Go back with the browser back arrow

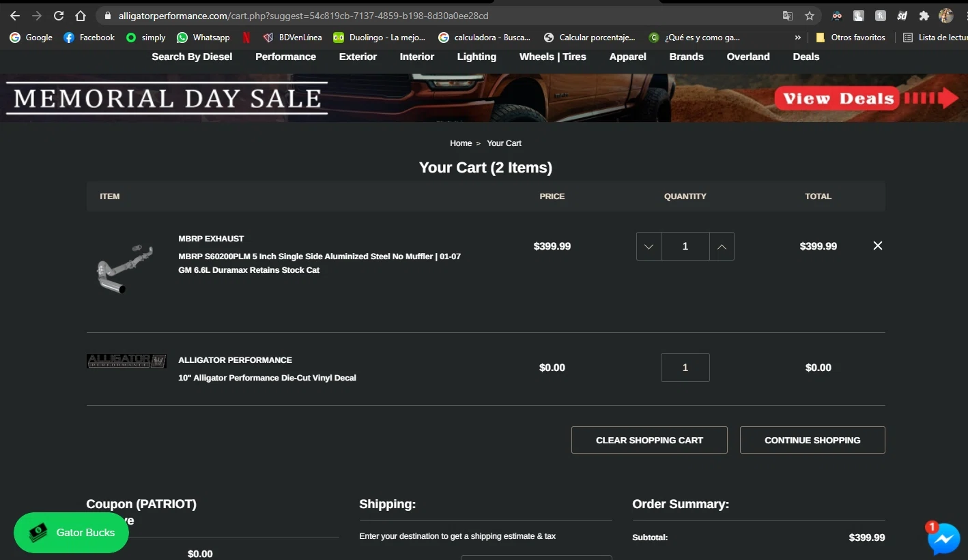pyautogui.click(x=15, y=16)
